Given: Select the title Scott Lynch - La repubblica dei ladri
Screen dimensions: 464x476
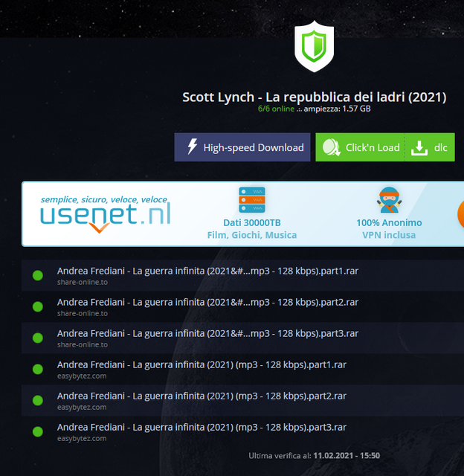Looking at the screenshot, I should coord(314,97).
